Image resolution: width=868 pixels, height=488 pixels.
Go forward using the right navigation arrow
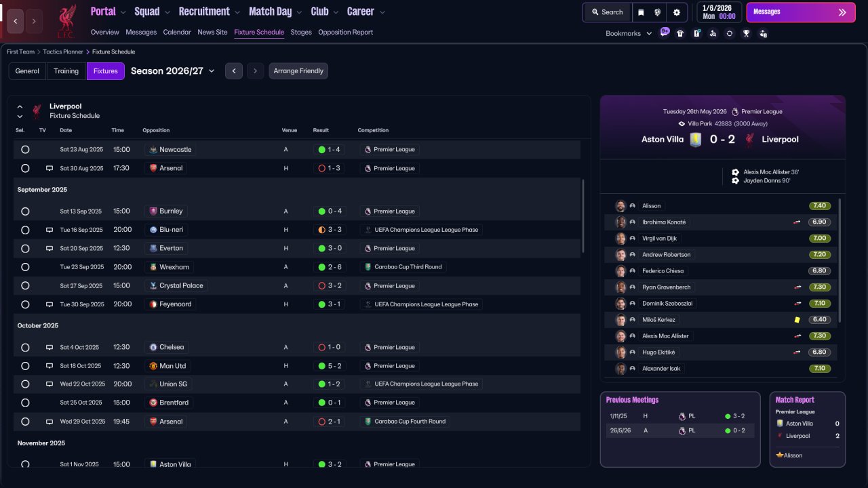coord(34,21)
